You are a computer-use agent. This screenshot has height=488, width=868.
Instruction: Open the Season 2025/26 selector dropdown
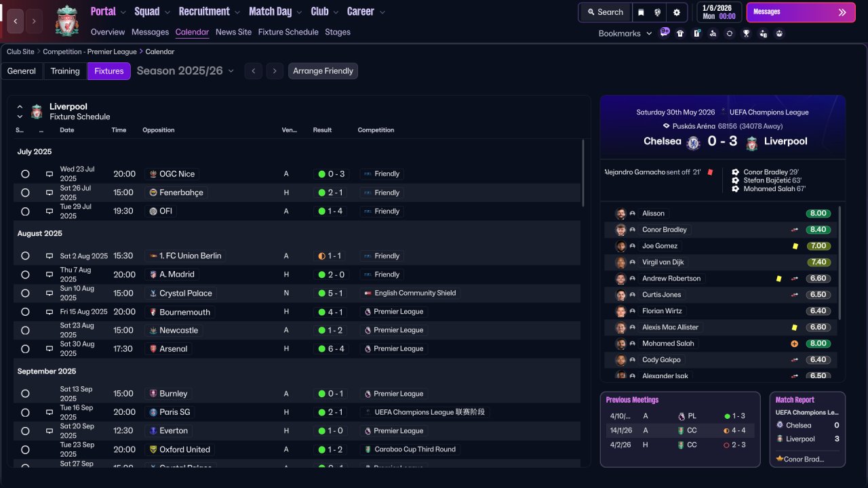click(x=185, y=71)
